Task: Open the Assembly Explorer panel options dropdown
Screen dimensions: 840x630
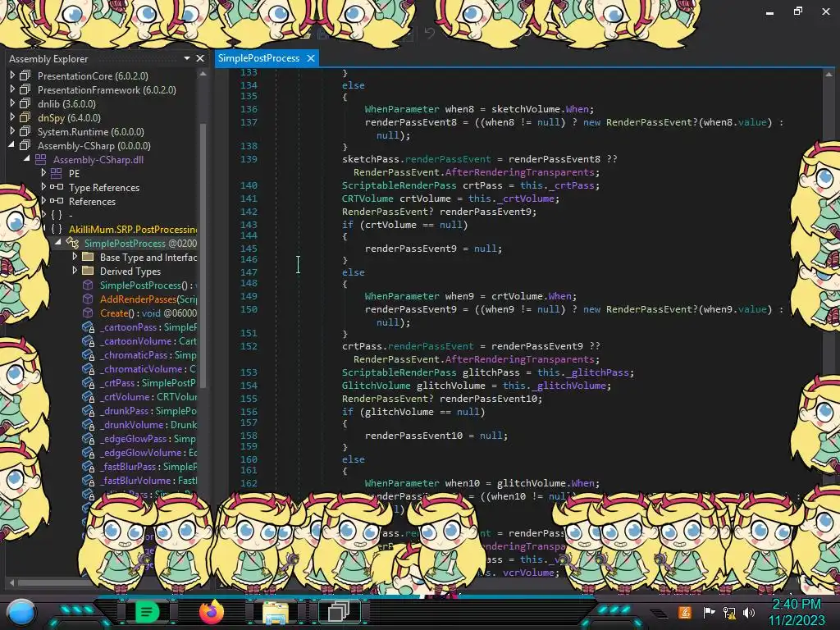Action: click(187, 58)
